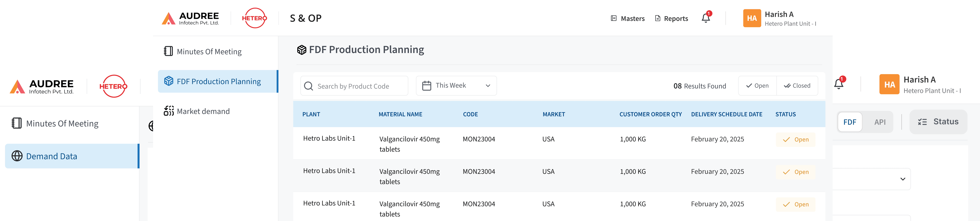The height and width of the screenshot is (221, 980).
Task: Switch to the API toggle option
Action: coord(880,122)
